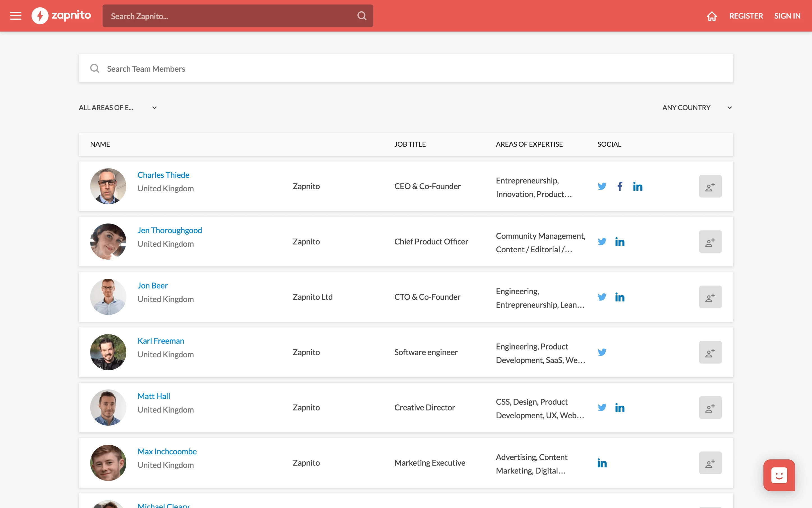Open Matt Hall's profile link
Screen dimensions: 812x508
(154, 396)
